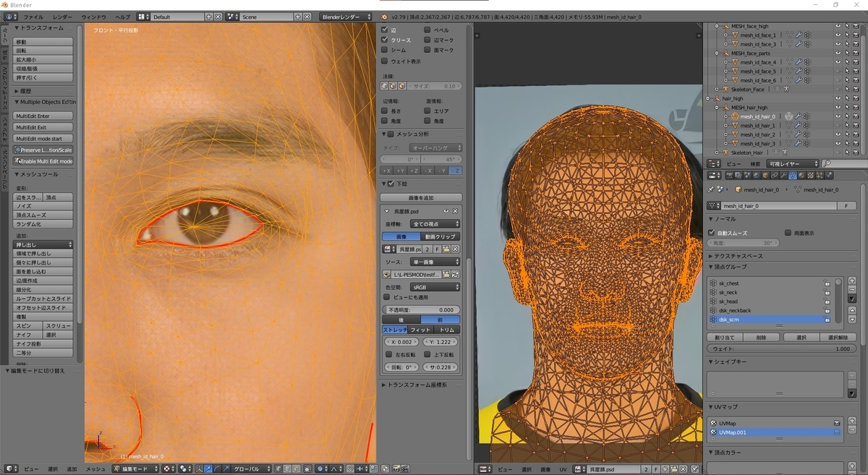The image size is (868, 475).
Task: Open the レンダー menu
Action: tap(62, 16)
